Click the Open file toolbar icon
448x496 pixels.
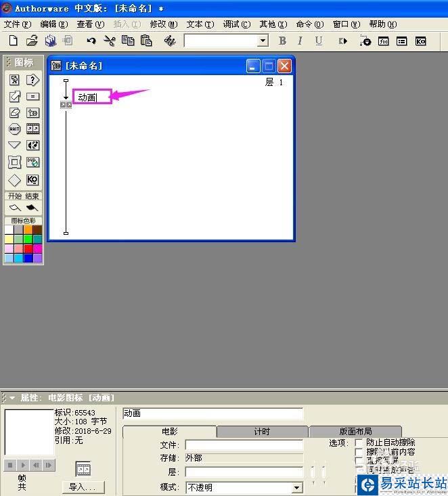[x=32, y=41]
